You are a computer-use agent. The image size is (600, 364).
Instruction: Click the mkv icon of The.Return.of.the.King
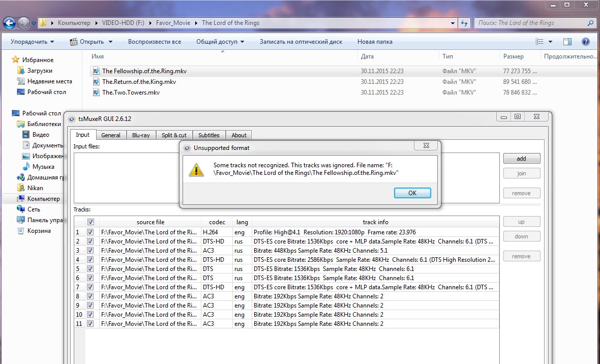coord(96,81)
